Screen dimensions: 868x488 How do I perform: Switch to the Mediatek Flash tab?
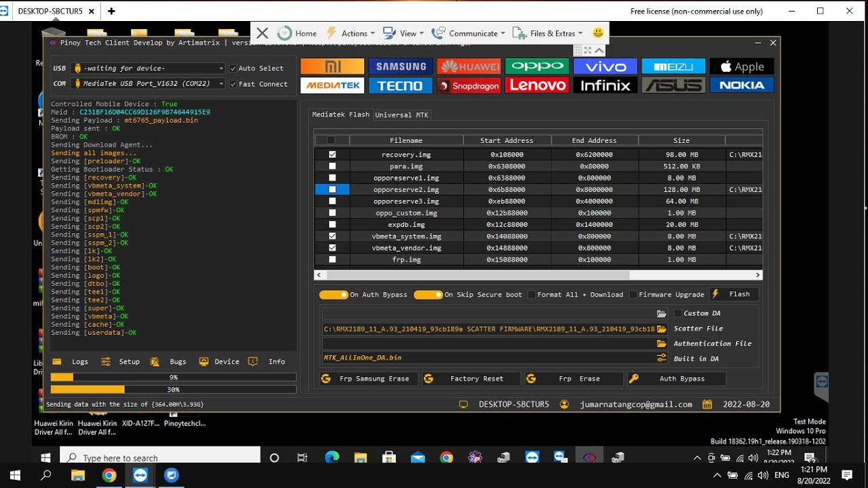pos(341,115)
